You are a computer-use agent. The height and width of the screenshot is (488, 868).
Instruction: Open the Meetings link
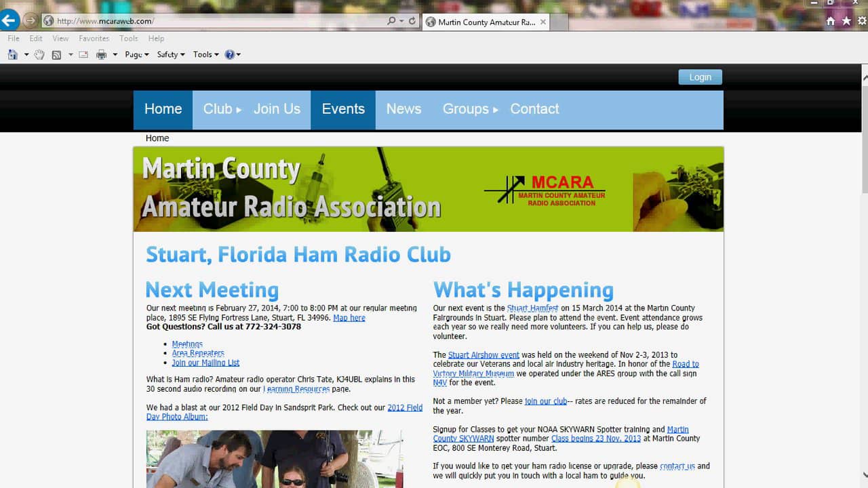click(187, 344)
